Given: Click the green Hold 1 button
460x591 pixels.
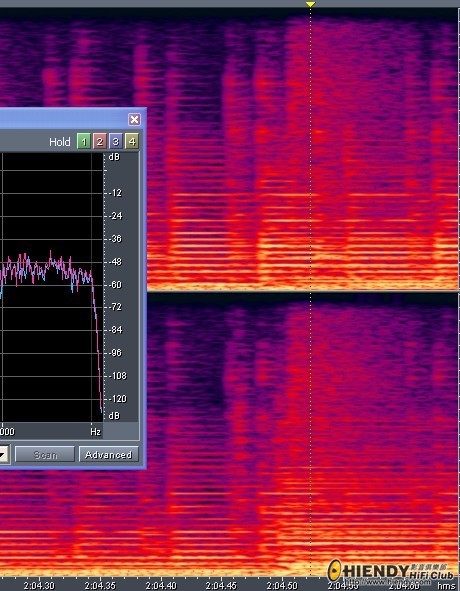Looking at the screenshot, I should point(84,142).
